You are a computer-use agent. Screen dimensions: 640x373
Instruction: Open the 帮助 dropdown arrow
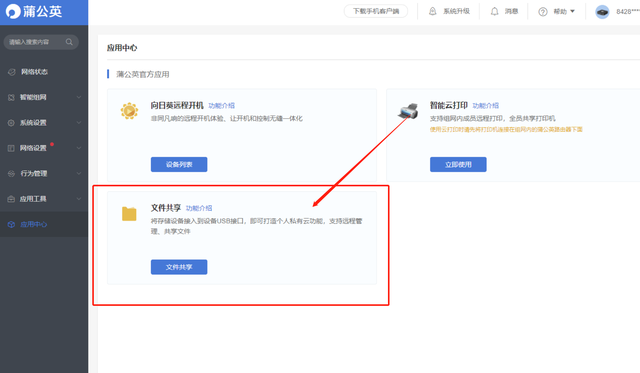[572, 11]
